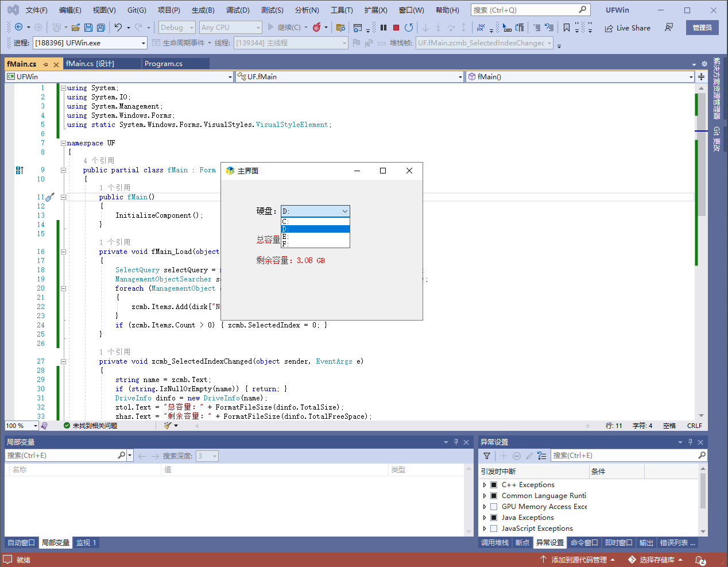This screenshot has height=567, width=728.
Task: Open the Any CPU platform dropdown
Action: [x=230, y=27]
